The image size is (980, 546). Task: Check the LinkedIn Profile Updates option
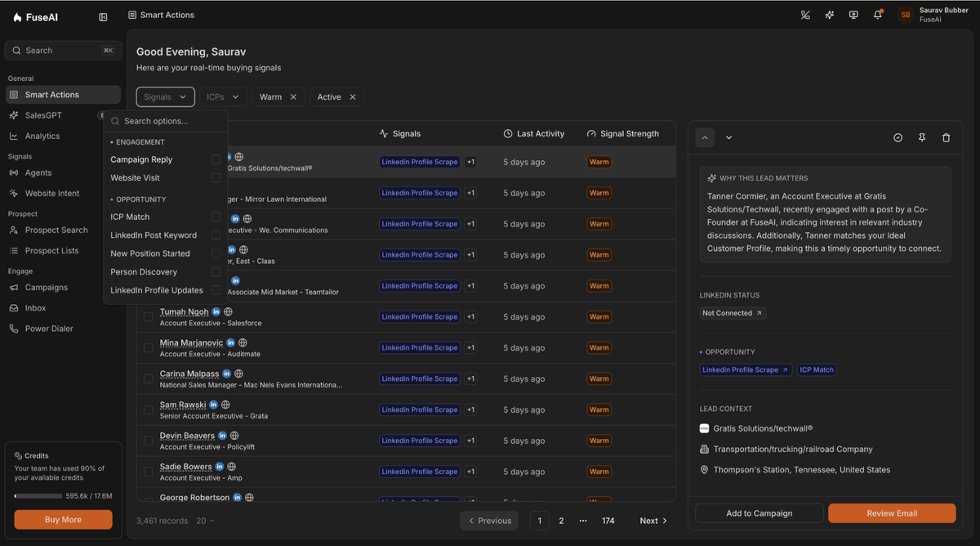(216, 290)
